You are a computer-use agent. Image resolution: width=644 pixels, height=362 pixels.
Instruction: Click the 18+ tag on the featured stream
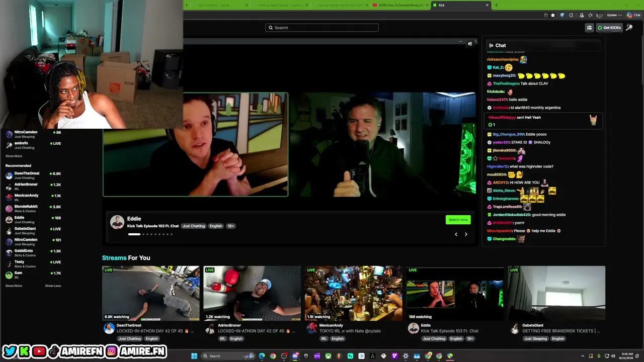coord(231,226)
